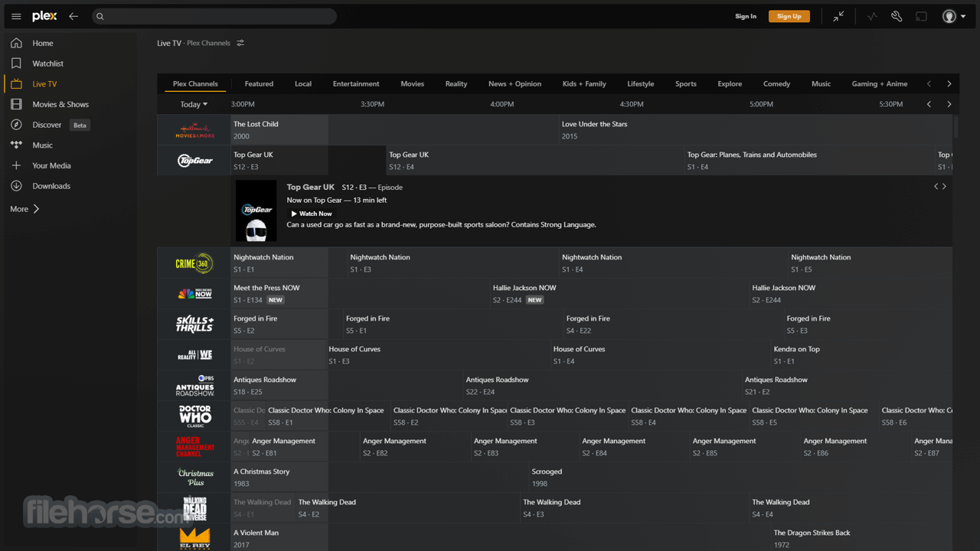Go to earlier time slots arrow
Screen dimensions: 980x551
[x=929, y=104]
